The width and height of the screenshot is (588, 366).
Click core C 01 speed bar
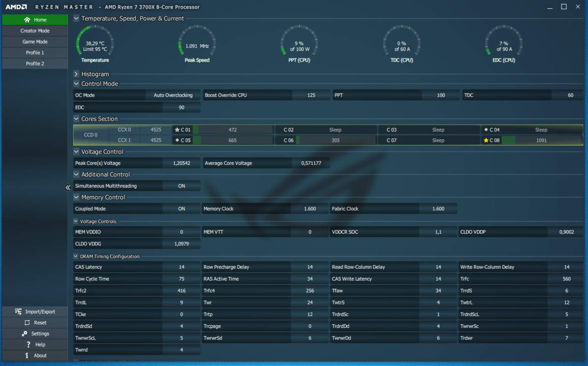pyautogui.click(x=232, y=130)
